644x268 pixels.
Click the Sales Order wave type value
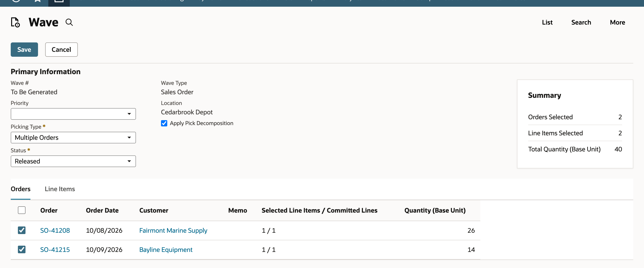[x=177, y=92]
